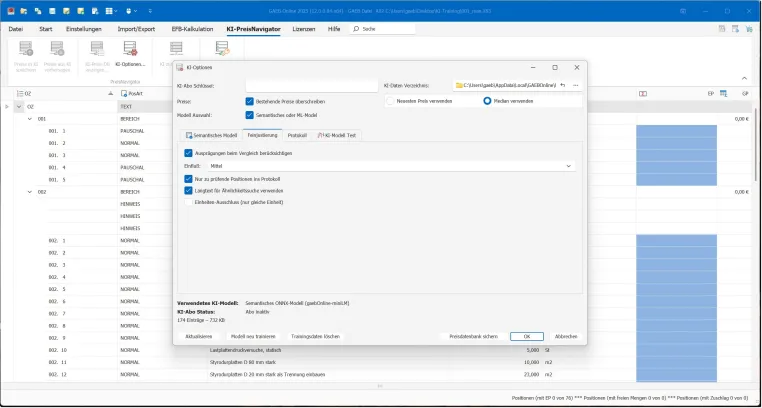Screen dimensions: 762x408
Task: Toggle Bestehende Preise überschreiben checkbox
Action: pos(249,102)
